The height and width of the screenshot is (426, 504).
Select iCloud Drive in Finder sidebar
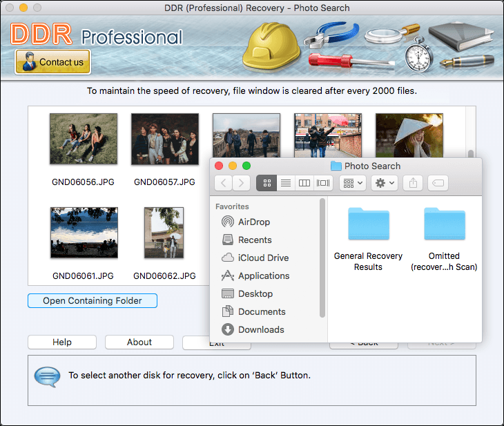(x=255, y=258)
